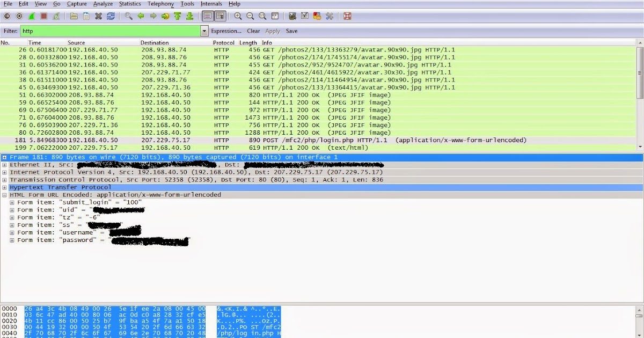Select packet 36 GET avatar.30x30.jpg row

coord(318,72)
